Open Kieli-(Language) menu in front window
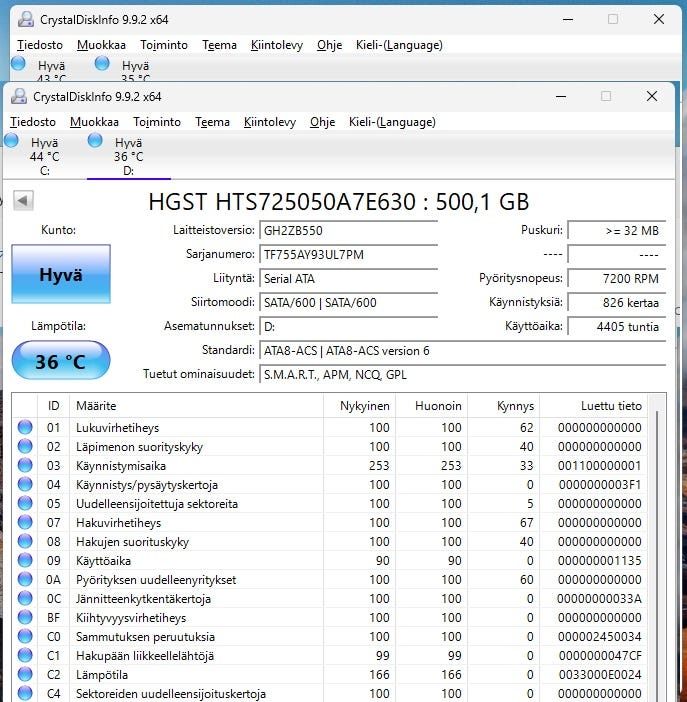 click(x=392, y=122)
